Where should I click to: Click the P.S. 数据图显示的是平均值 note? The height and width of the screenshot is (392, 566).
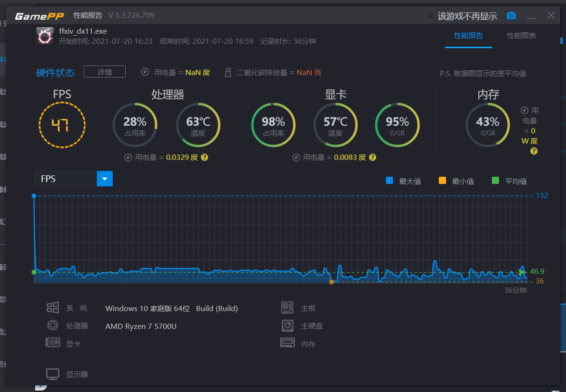click(x=483, y=74)
